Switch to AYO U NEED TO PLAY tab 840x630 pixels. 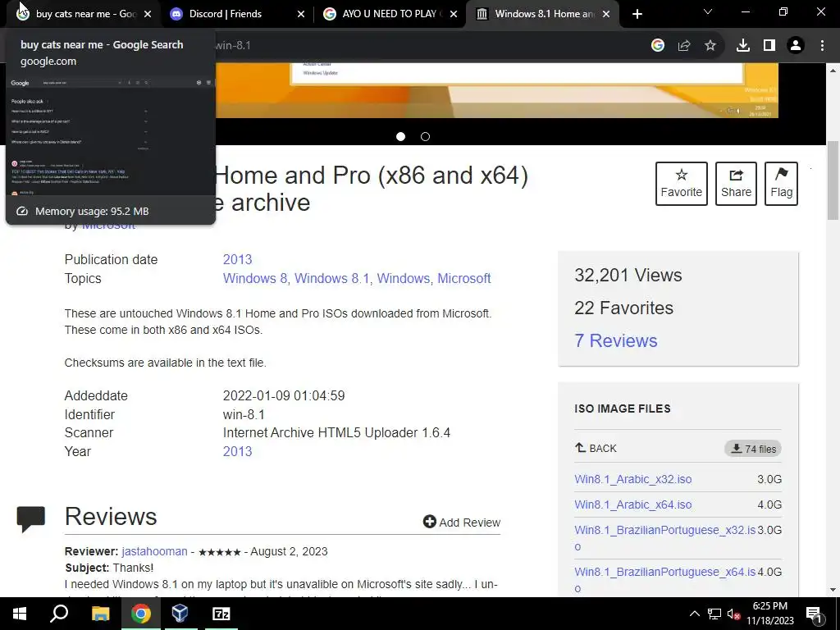click(x=389, y=14)
